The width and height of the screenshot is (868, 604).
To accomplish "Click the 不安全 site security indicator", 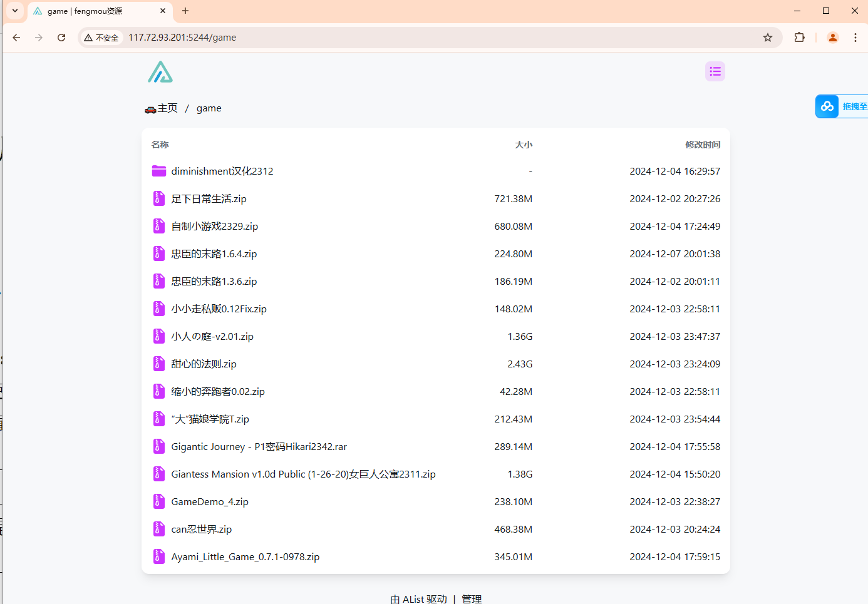I will coord(101,38).
